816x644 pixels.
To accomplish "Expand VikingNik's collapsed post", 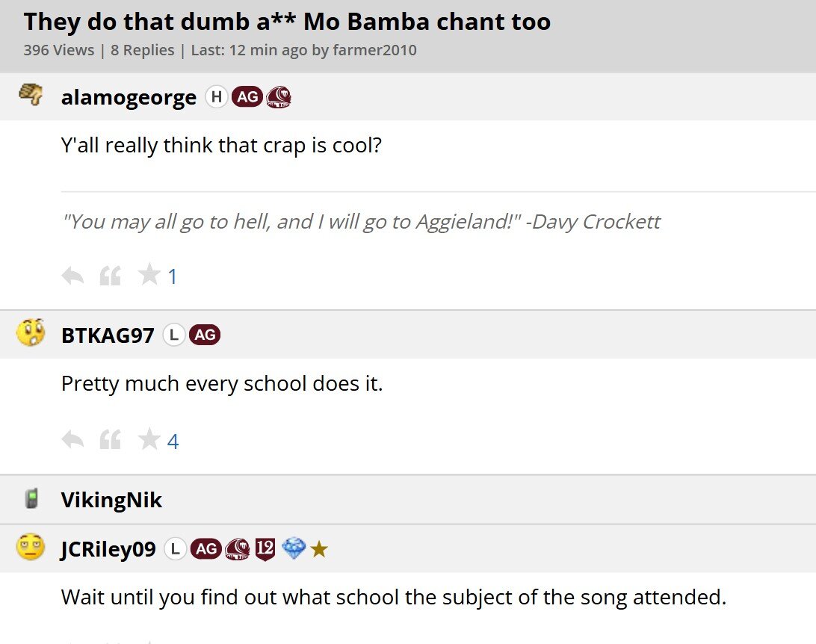I will [x=111, y=500].
